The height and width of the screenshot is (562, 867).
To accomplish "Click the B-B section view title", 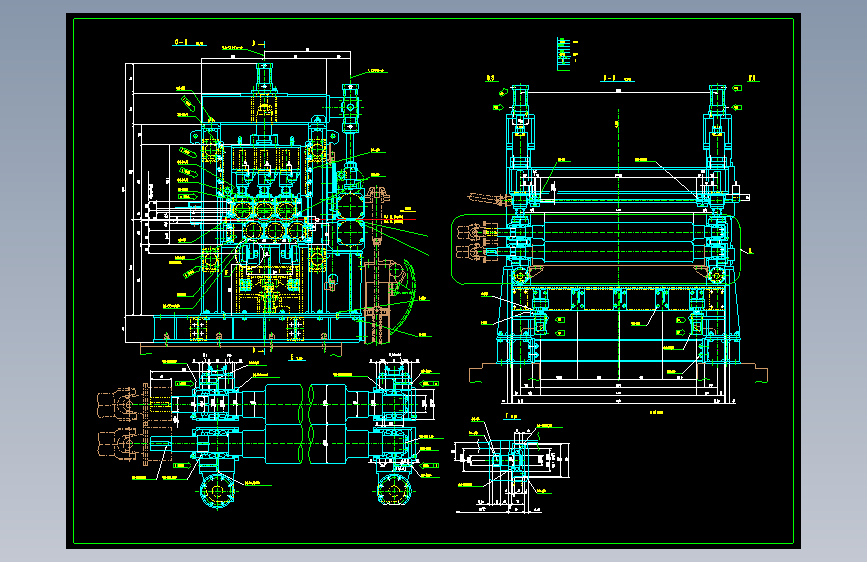I will (x=617, y=79).
